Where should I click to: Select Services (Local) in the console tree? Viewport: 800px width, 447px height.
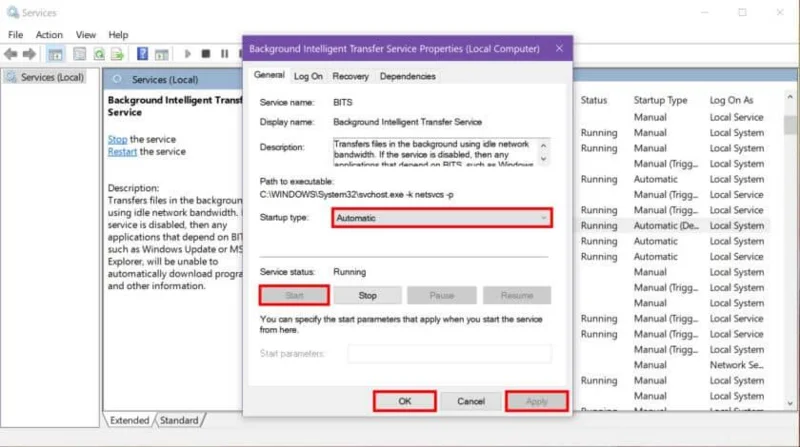point(52,77)
